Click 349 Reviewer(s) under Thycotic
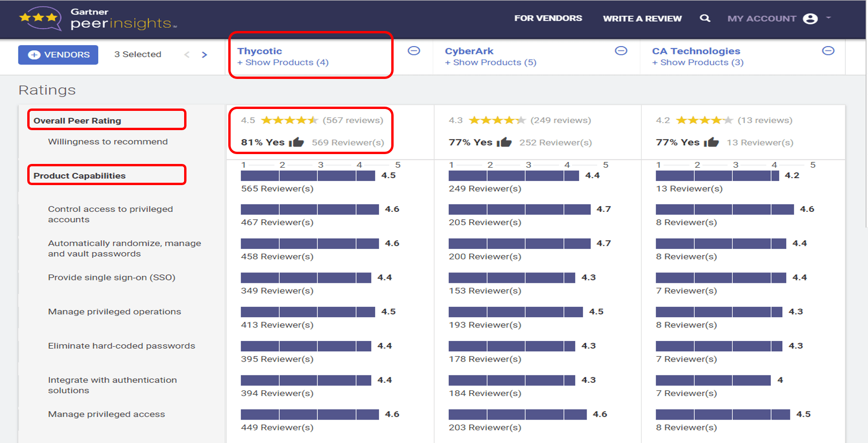 click(277, 291)
